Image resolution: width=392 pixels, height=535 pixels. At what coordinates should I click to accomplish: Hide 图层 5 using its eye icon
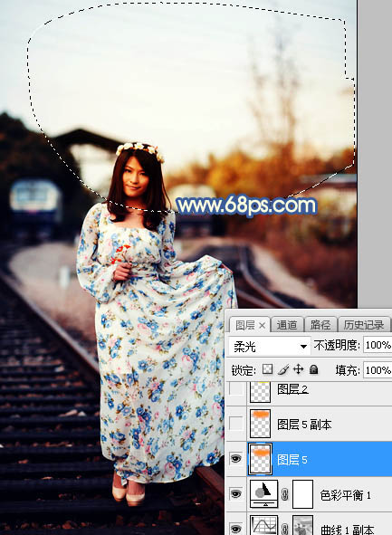[235, 459]
